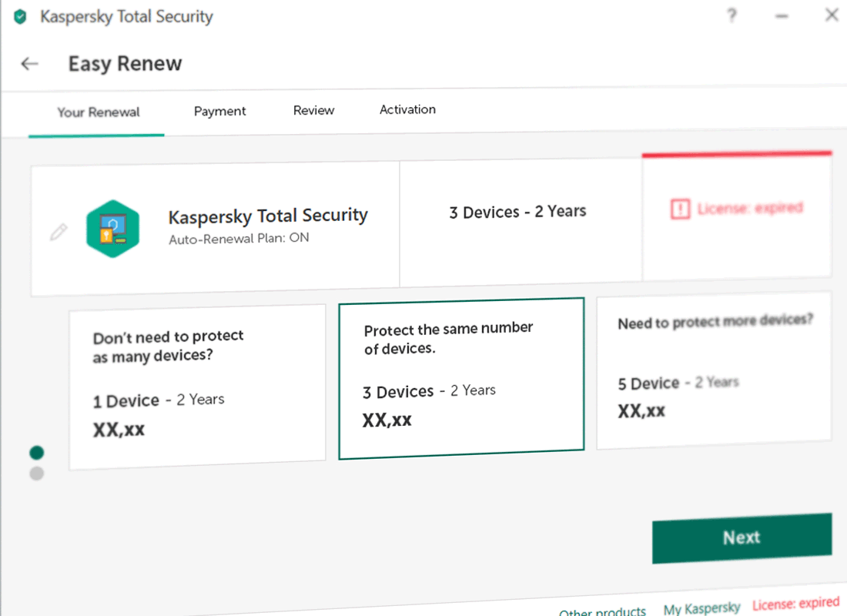Close the Kaspersky Total Security window
Screen dimensions: 847x616
(832, 15)
